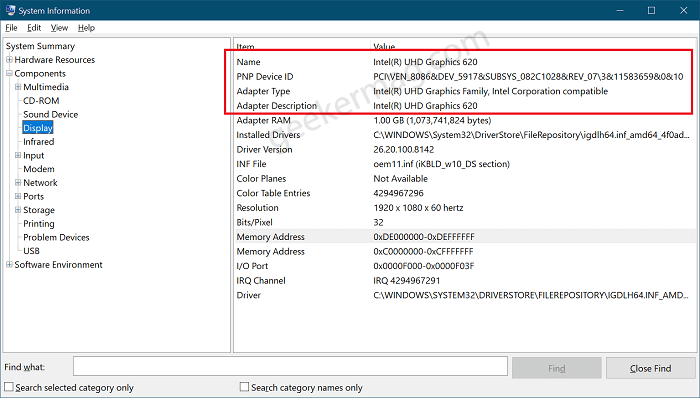Select the Color Planes row
700x398 pixels.
(x=465, y=178)
